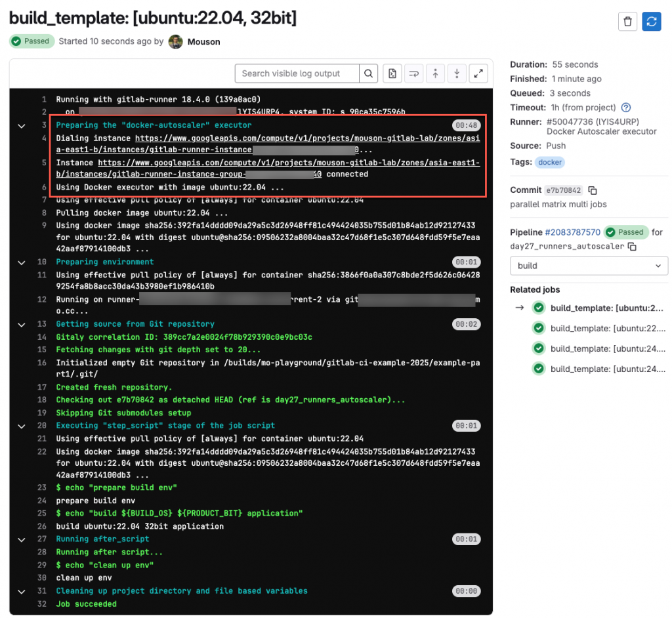
Task: Click 'Pulling docker image ubuntu:22.04 ...' line
Action: [x=142, y=213]
